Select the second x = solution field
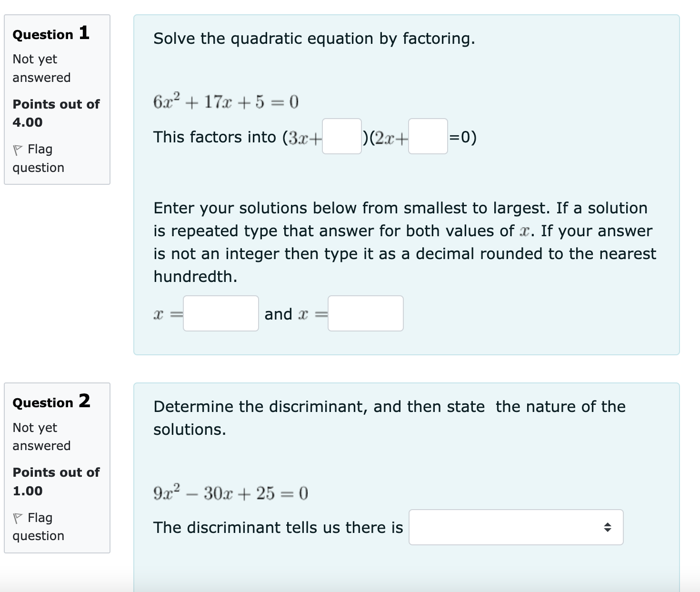The image size is (700, 592). click(365, 313)
